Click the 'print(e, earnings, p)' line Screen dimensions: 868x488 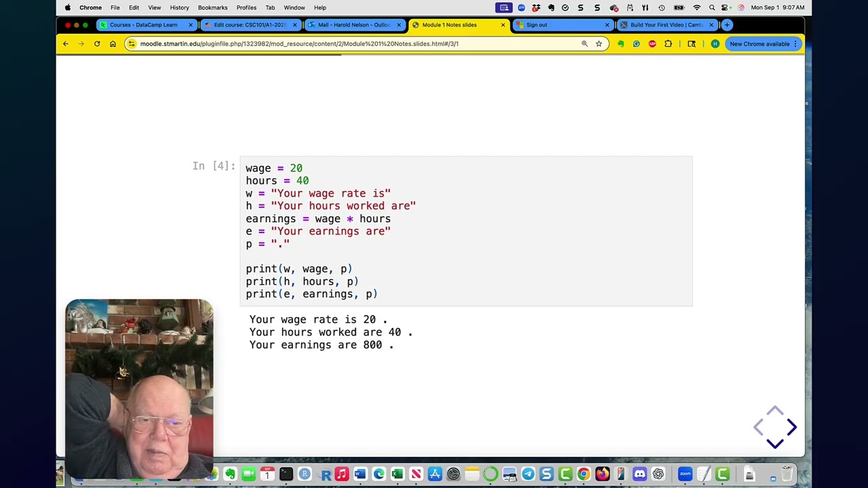311,294
